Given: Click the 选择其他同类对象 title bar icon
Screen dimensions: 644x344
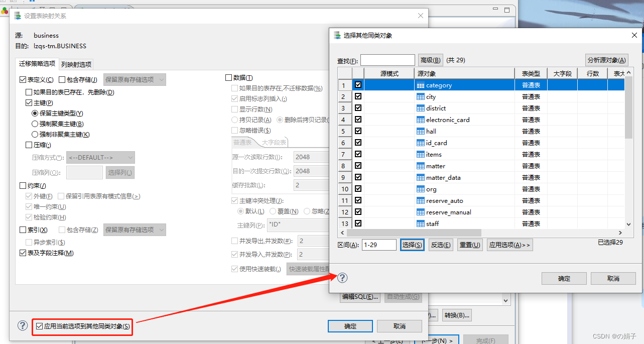Looking at the screenshot, I should [337, 35].
